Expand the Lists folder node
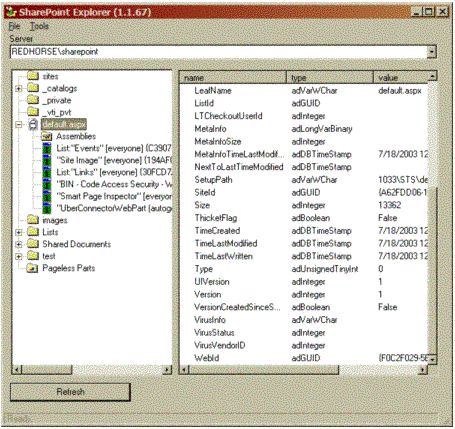This screenshot has height=429, width=455. tap(19, 232)
